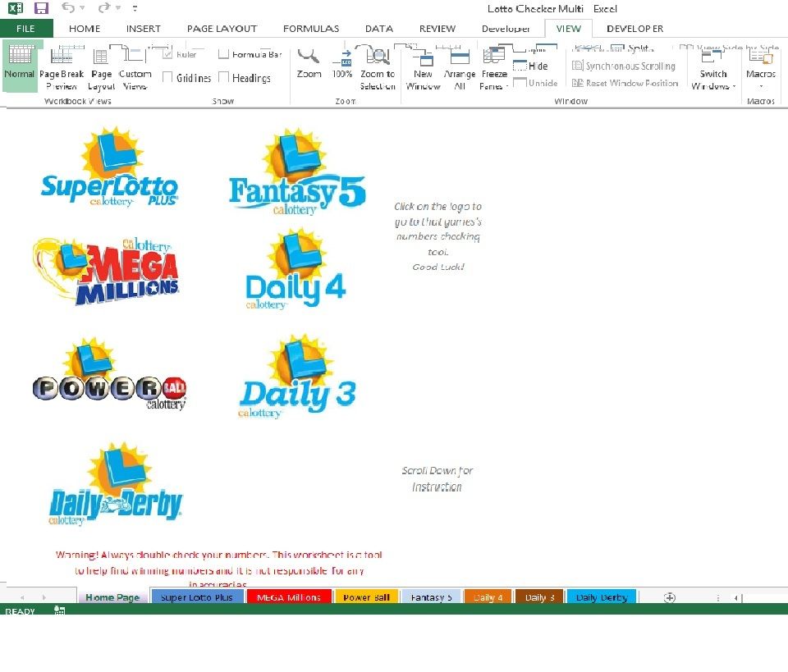Select the Daily 3 sheet tab
Screen dimensions: 788x672
[540, 597]
